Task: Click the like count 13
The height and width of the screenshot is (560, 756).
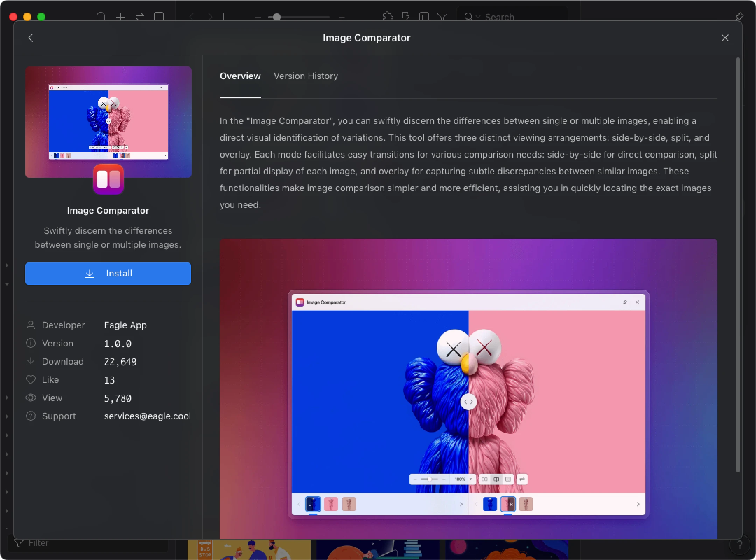Action: (109, 380)
